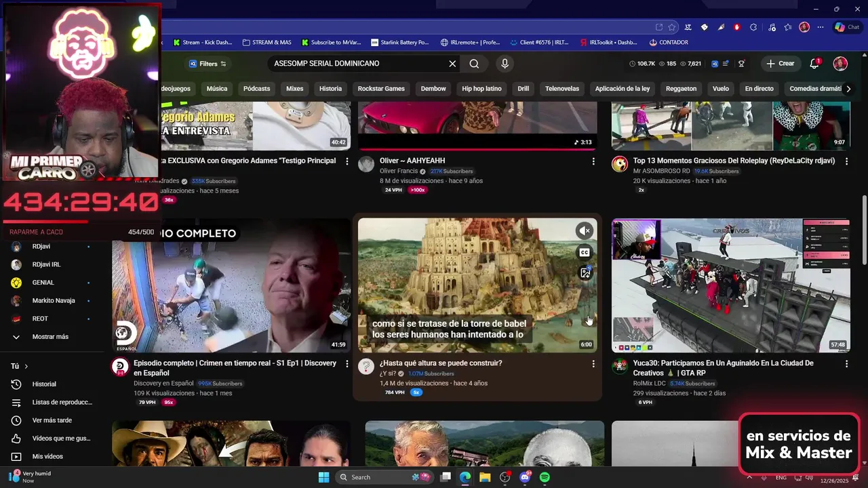Viewport: 868px width, 488px height.
Task: Open options menu for Gregorio Adames interview
Action: [x=347, y=161]
